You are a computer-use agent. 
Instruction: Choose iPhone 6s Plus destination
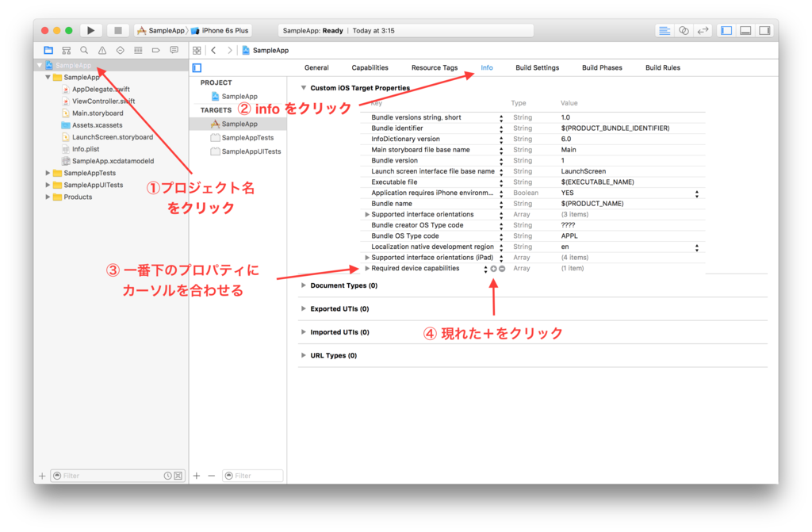click(220, 31)
